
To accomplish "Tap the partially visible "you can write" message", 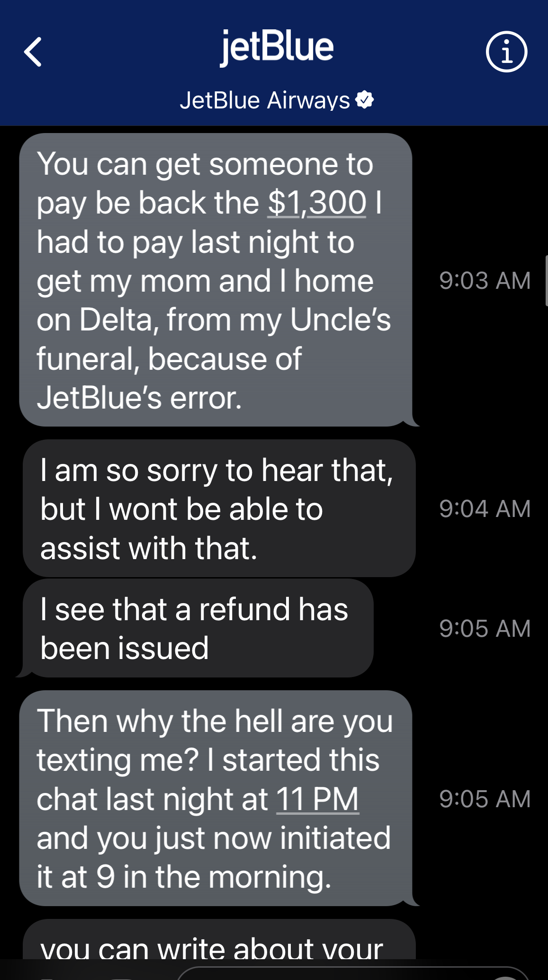I will pyautogui.click(x=219, y=944).
